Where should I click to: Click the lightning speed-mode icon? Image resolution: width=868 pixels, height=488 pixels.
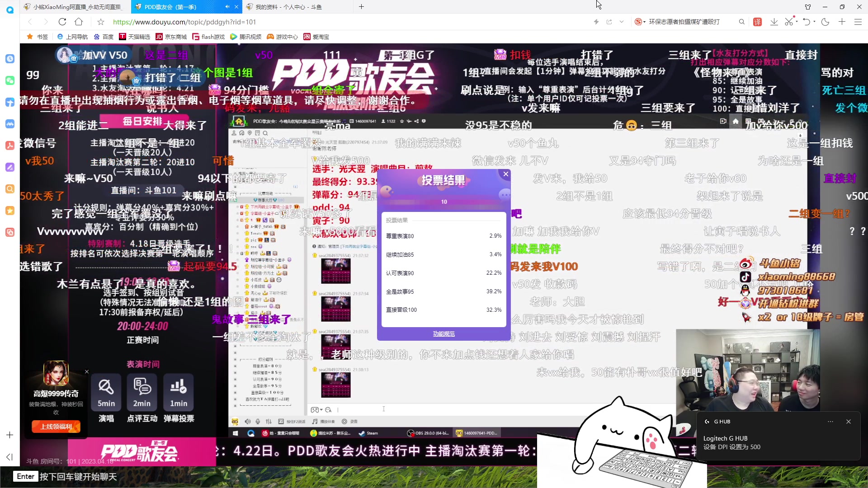596,22
